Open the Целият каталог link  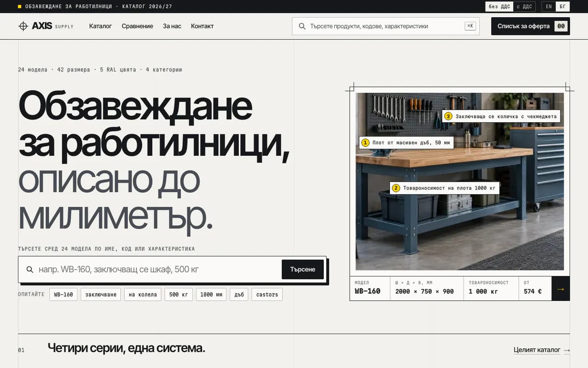(x=537, y=351)
